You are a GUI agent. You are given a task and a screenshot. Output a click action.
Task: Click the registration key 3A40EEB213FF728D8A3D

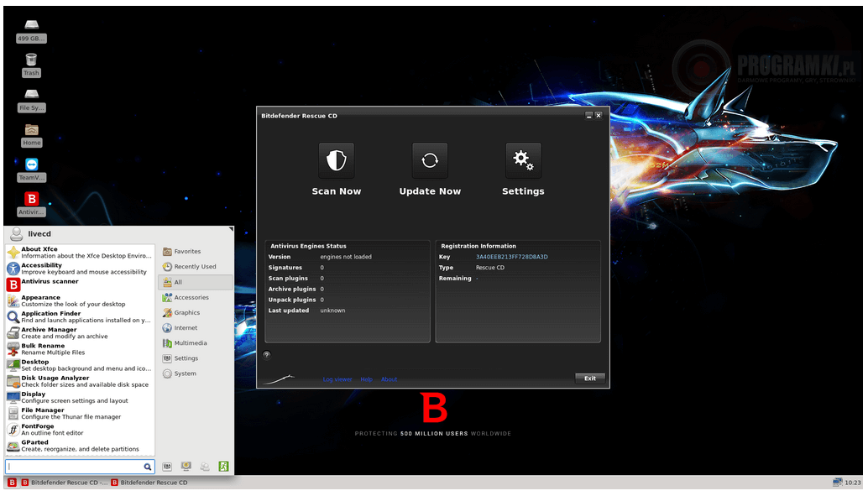click(x=512, y=257)
